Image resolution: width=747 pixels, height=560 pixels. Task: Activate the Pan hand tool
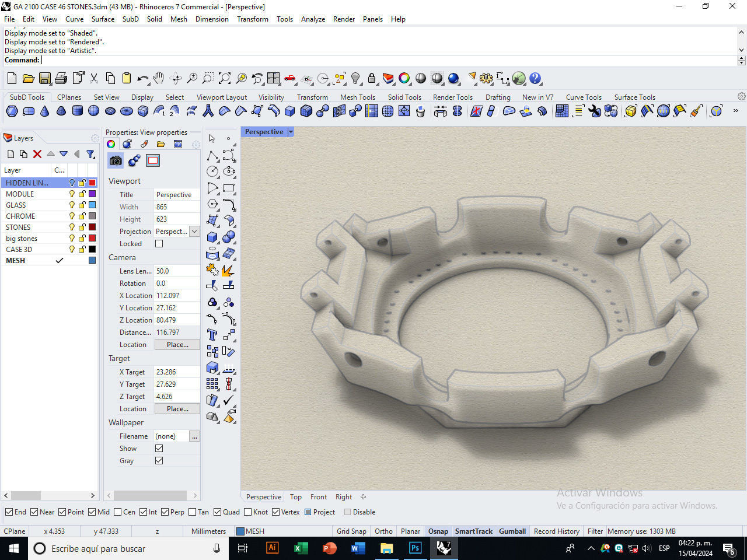(x=159, y=78)
